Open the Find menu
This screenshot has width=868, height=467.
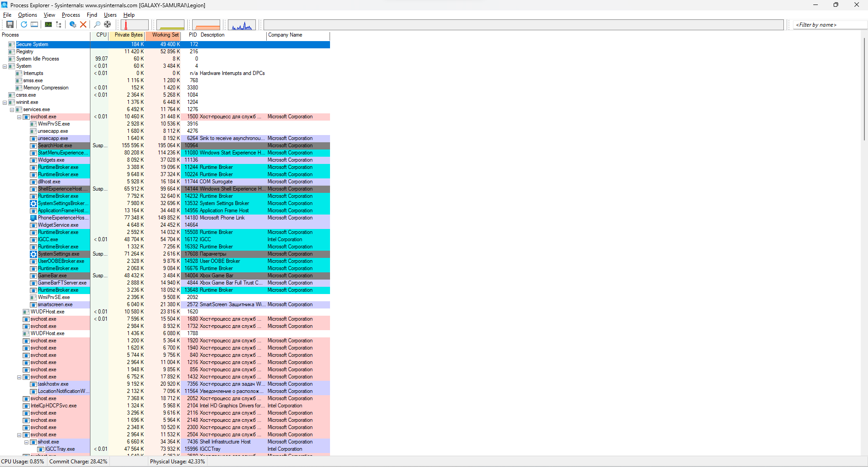pyautogui.click(x=92, y=15)
